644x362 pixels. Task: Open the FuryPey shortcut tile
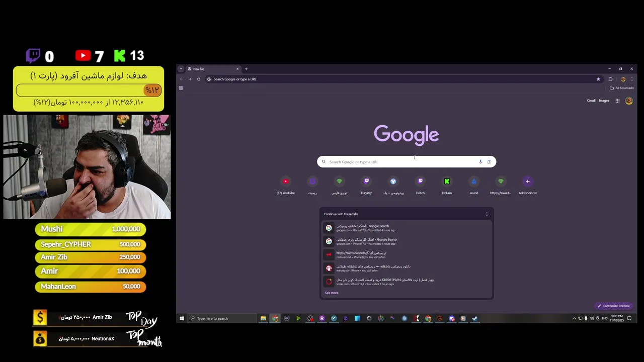click(x=366, y=185)
